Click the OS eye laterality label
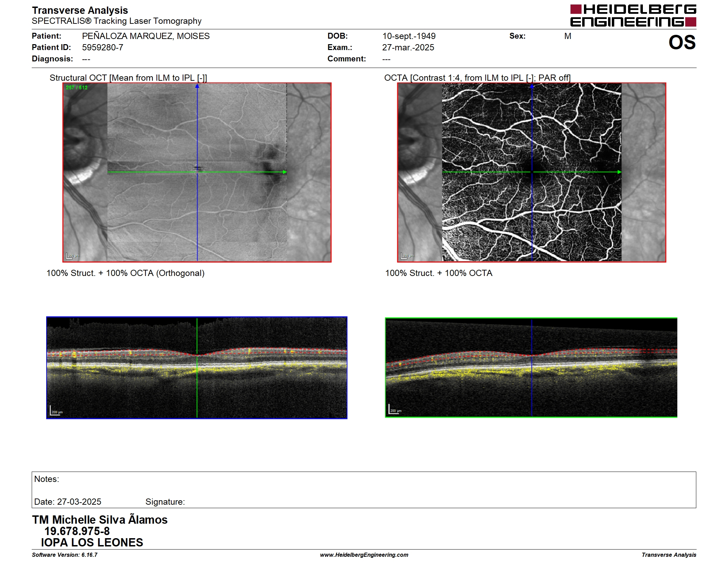The image size is (728, 563). point(682,42)
